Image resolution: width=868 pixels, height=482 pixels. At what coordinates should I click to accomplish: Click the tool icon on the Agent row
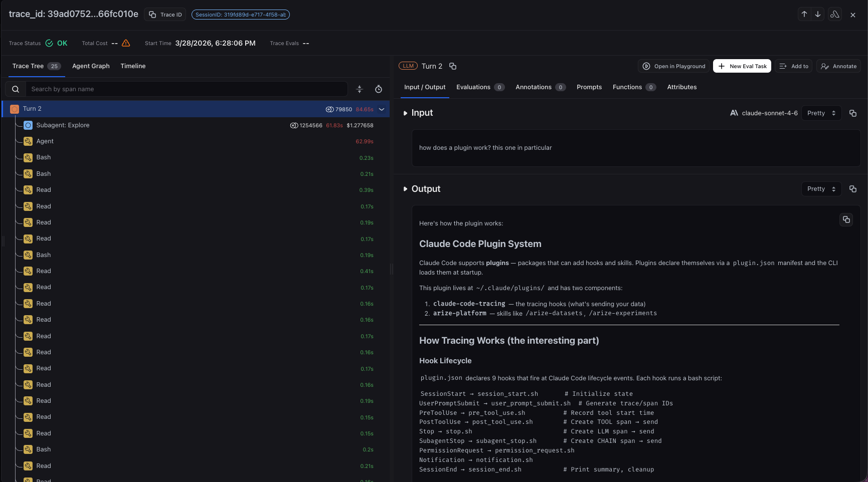tap(28, 141)
